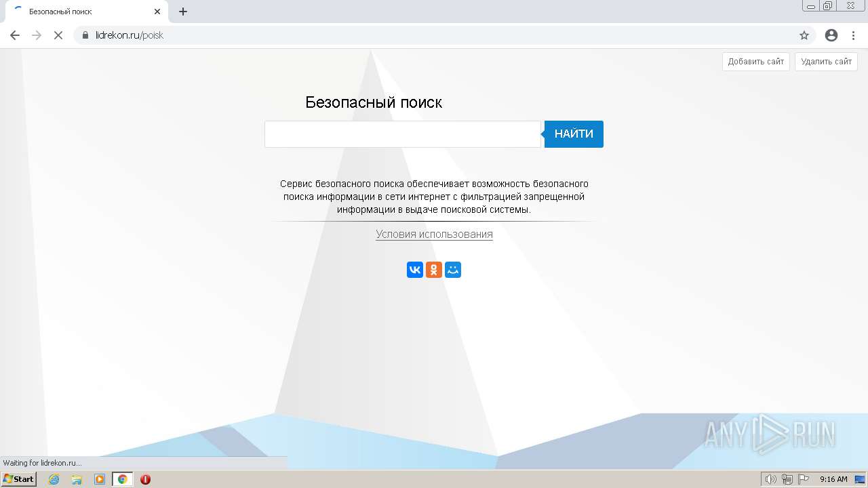Click the Сервис безопасного поиска description text
Viewport: 868px width, 488px height.
pos(434,197)
